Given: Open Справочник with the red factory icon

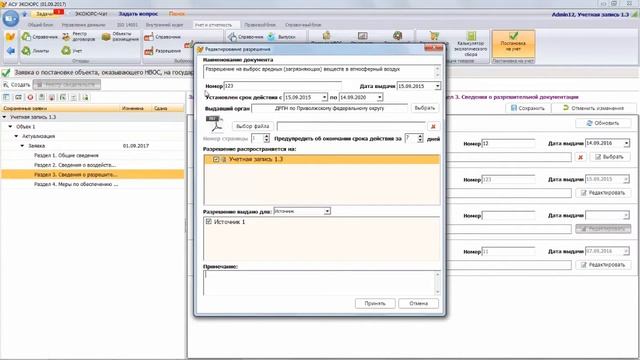Looking at the screenshot, I should [162, 37].
